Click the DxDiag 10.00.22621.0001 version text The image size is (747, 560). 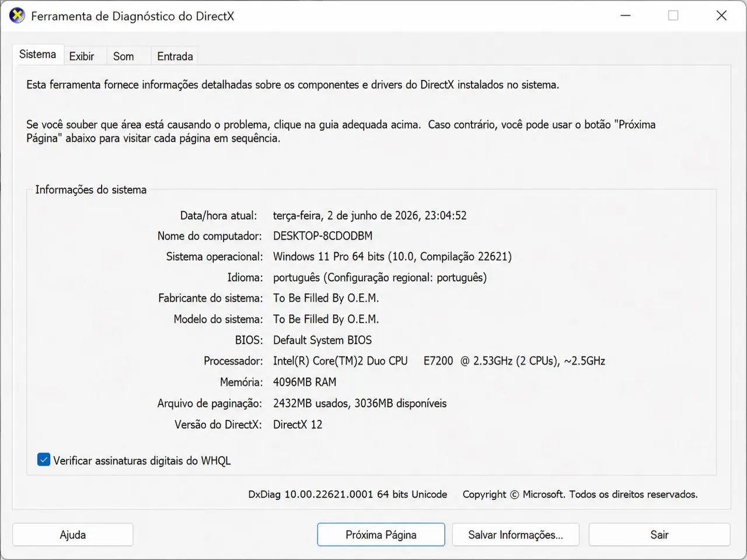pos(348,494)
